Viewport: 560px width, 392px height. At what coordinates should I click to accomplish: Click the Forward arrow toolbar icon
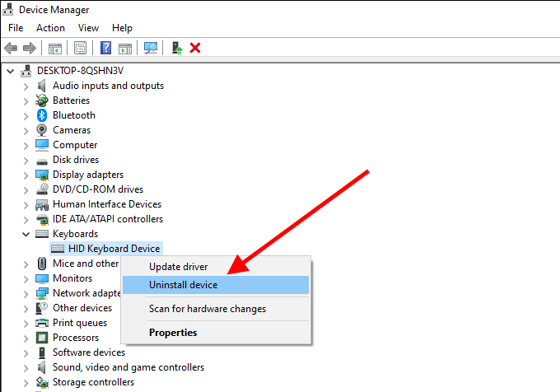tap(30, 48)
